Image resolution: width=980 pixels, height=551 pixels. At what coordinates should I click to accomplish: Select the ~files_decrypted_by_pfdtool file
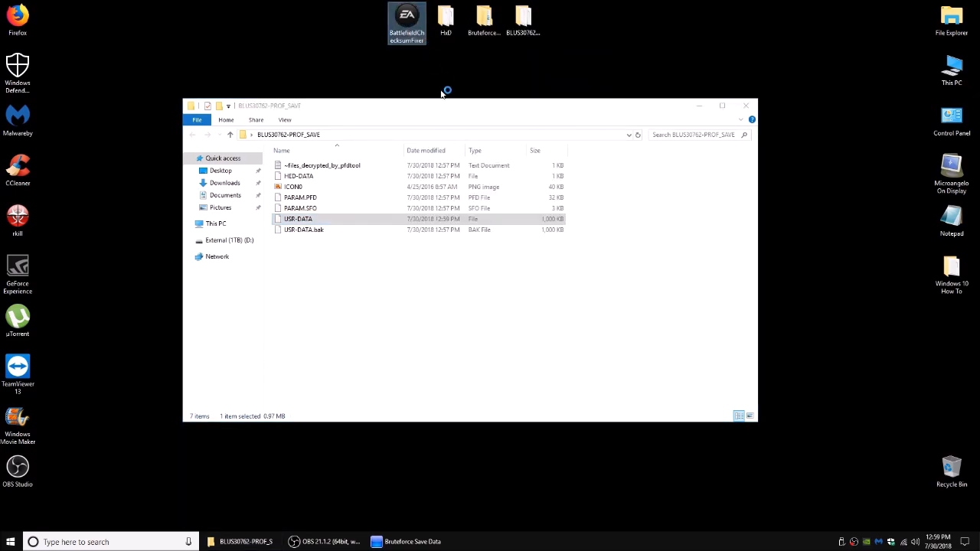419,165
